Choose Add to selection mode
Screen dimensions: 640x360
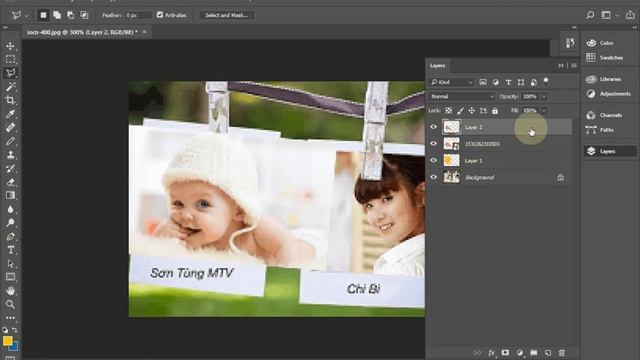click(57, 15)
